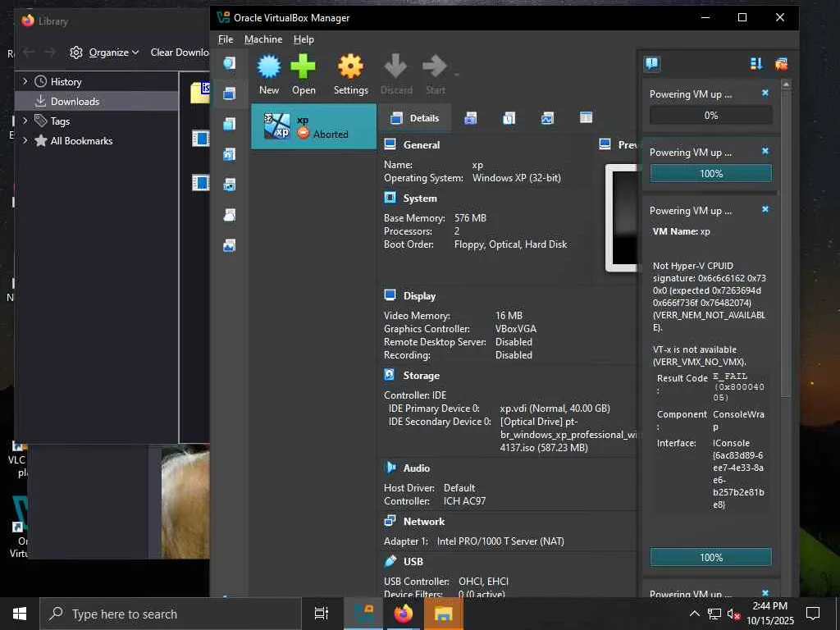Click the greyed Discard arrow icon
Image resolution: width=840 pixels, height=630 pixels.
click(x=396, y=66)
